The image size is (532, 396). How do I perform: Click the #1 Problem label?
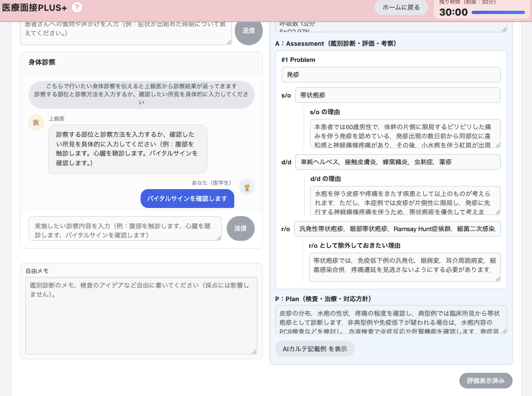click(298, 60)
